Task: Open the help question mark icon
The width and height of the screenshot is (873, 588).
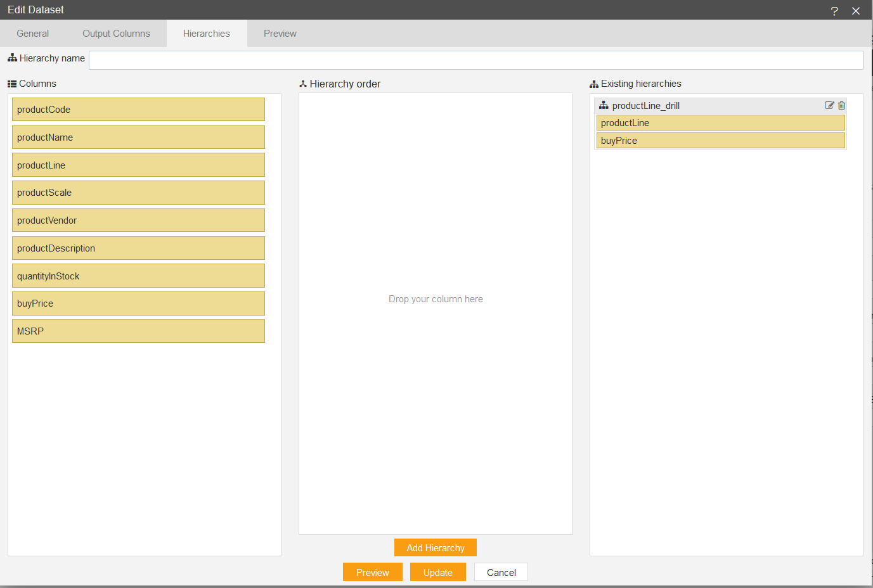Action: pyautogui.click(x=834, y=11)
